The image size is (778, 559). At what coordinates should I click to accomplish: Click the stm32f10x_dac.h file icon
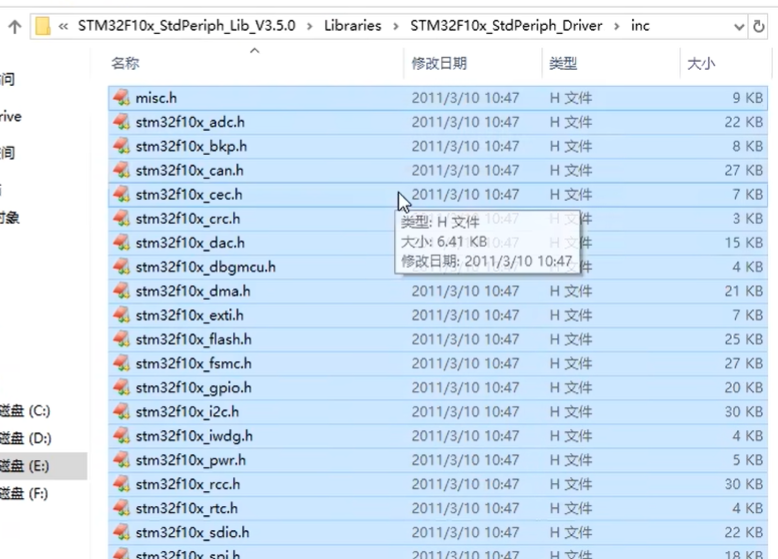[x=121, y=243]
